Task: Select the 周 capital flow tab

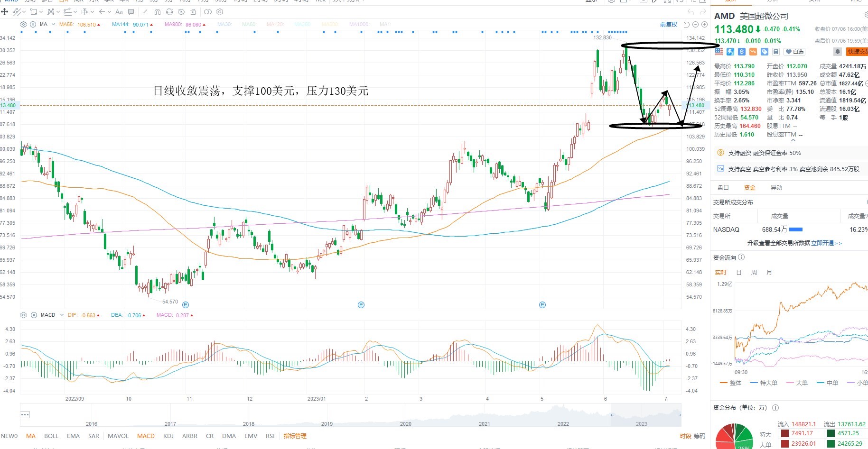Action: (x=754, y=273)
